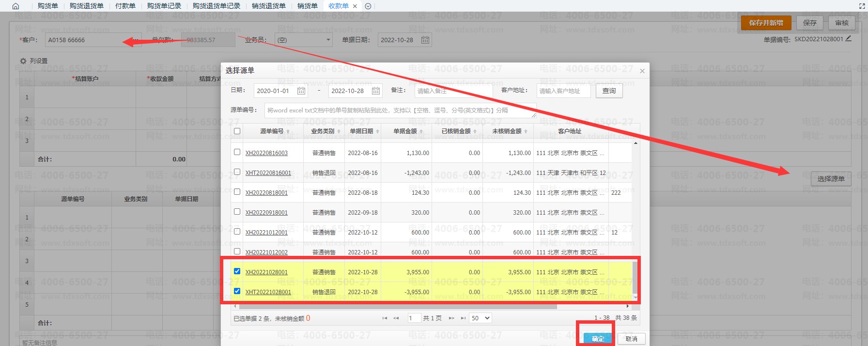Switch to the 购货单记录 tab

[x=164, y=6]
